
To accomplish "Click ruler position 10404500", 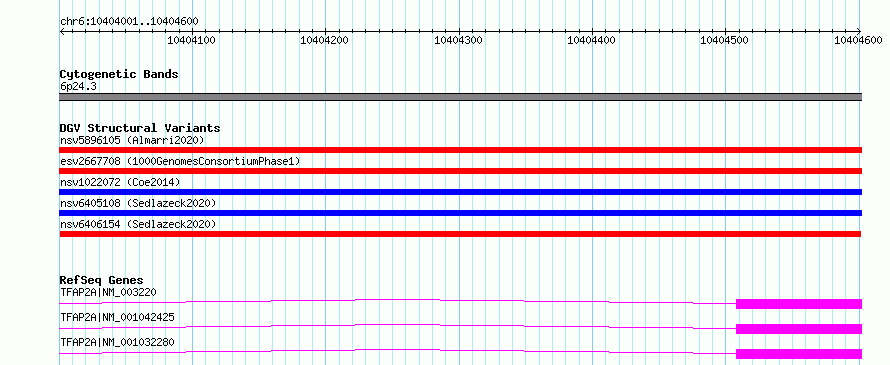I will point(725,40).
